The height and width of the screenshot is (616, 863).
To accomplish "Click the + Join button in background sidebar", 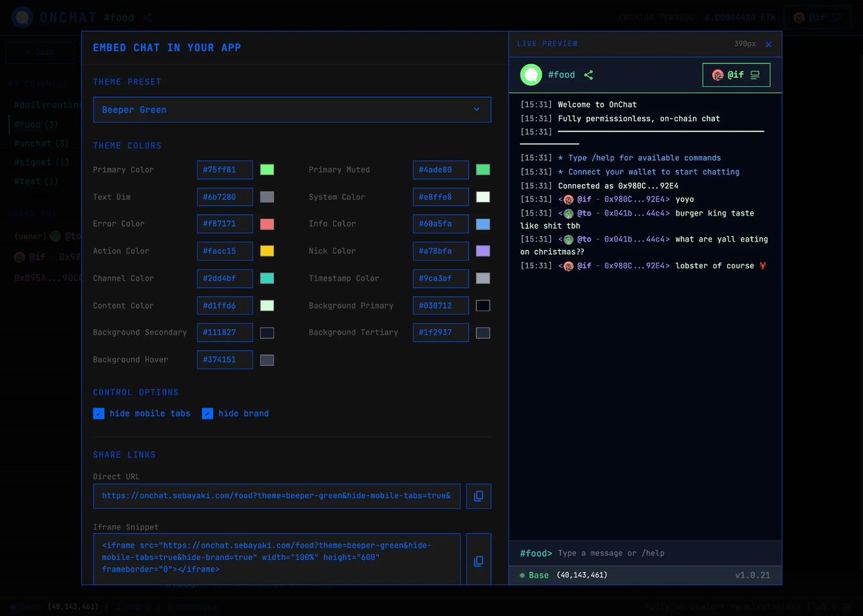I will click(40, 52).
